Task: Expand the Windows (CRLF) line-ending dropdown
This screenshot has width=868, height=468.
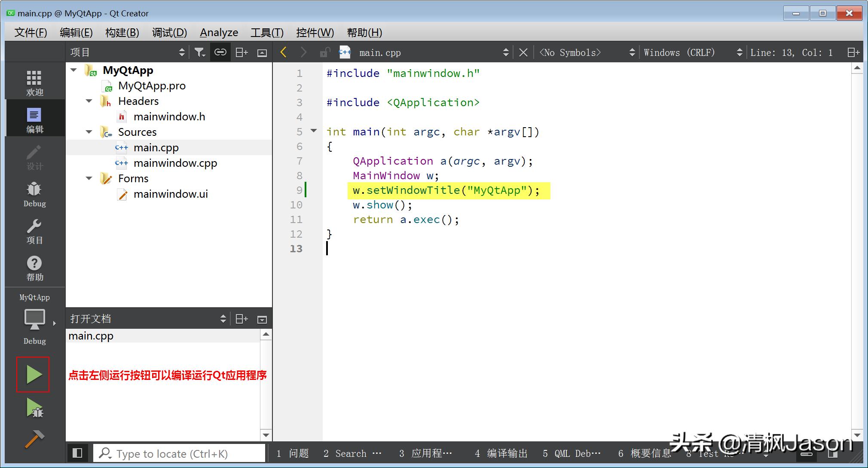Action: coord(739,52)
